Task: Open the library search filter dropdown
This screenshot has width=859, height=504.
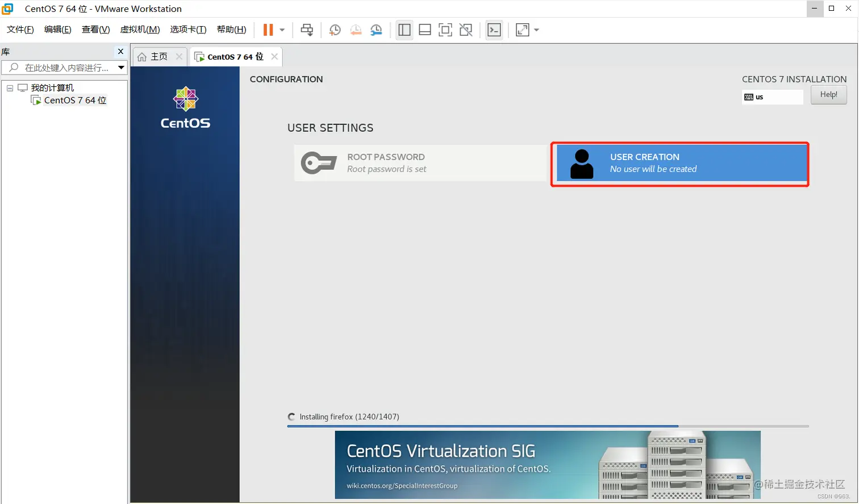Action: (121, 68)
